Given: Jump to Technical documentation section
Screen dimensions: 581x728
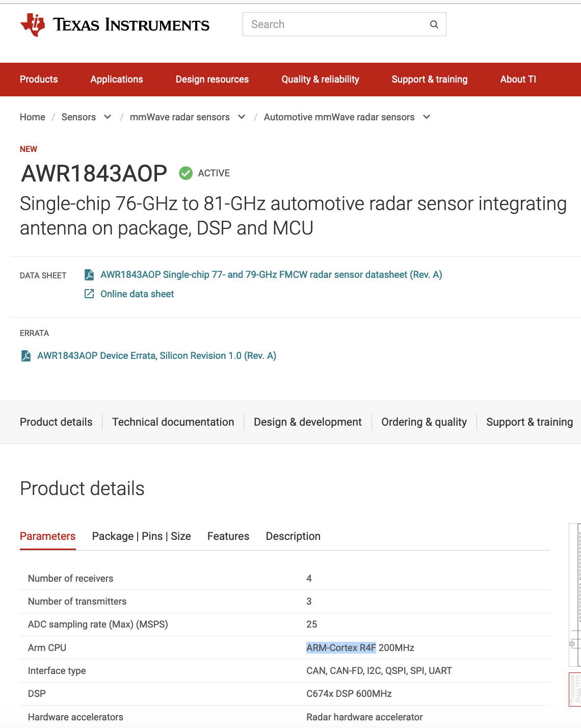Looking at the screenshot, I should click(173, 422).
